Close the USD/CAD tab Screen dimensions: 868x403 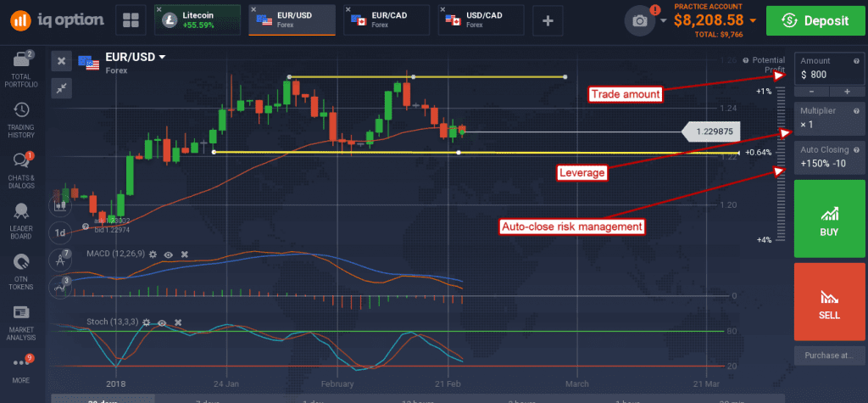[442, 10]
